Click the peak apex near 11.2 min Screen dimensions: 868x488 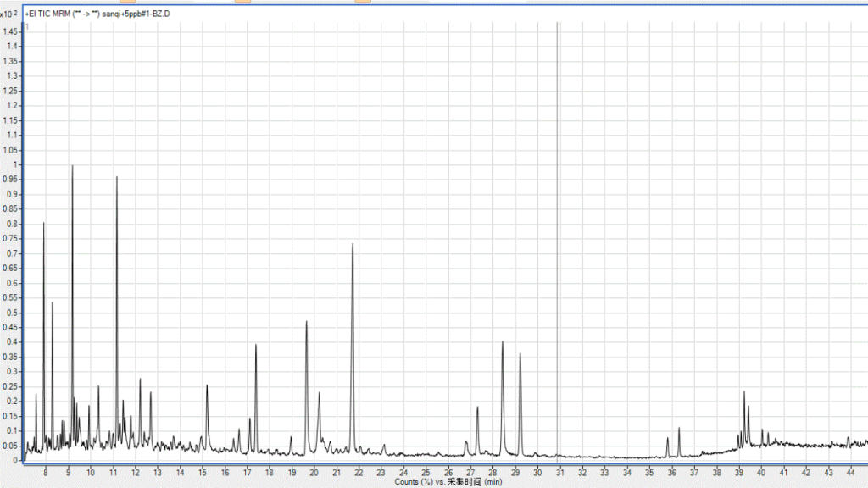click(117, 178)
